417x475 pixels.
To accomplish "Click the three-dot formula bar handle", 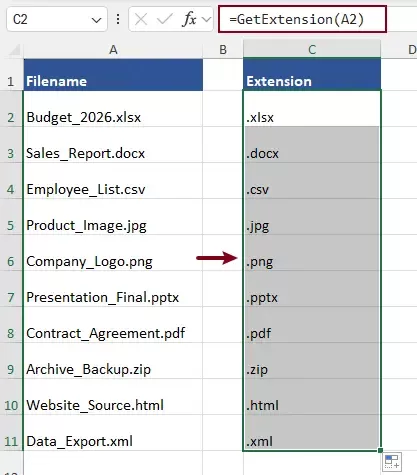I will [118, 19].
